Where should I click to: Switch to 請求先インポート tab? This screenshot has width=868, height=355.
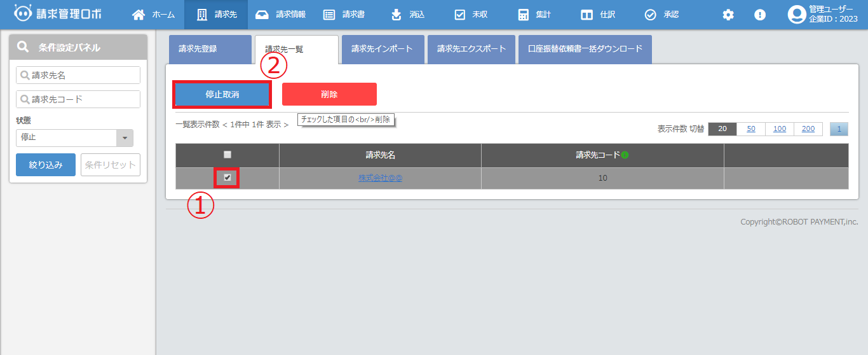(382, 49)
